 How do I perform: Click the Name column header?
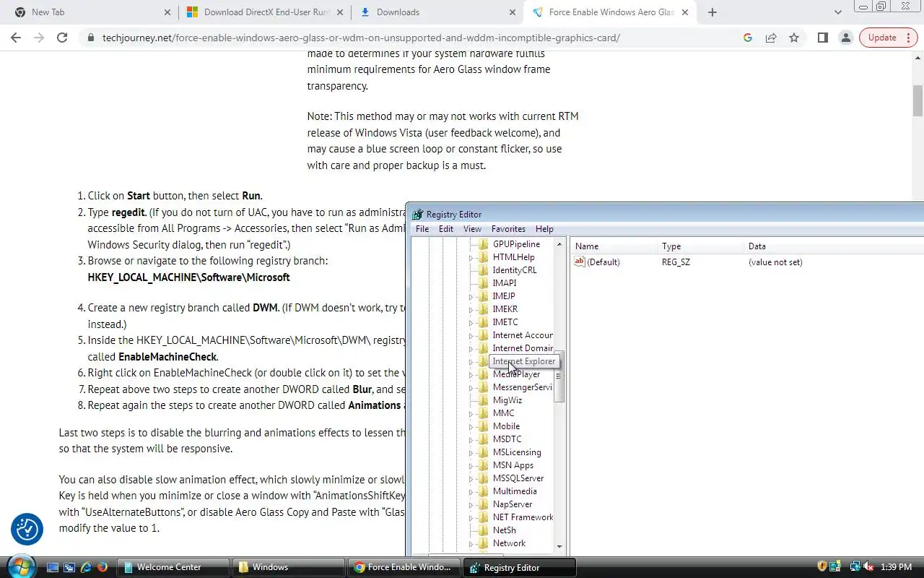613,246
